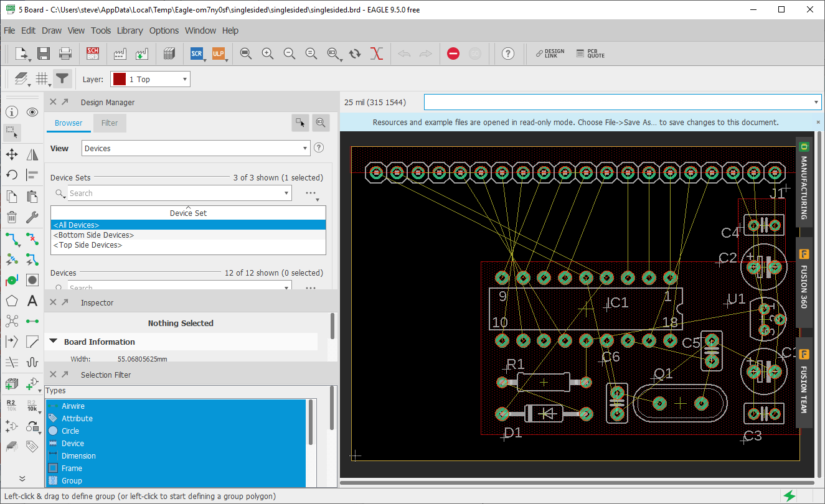Collapse the Board Information section
This screenshot has height=504, width=825.
(53, 342)
